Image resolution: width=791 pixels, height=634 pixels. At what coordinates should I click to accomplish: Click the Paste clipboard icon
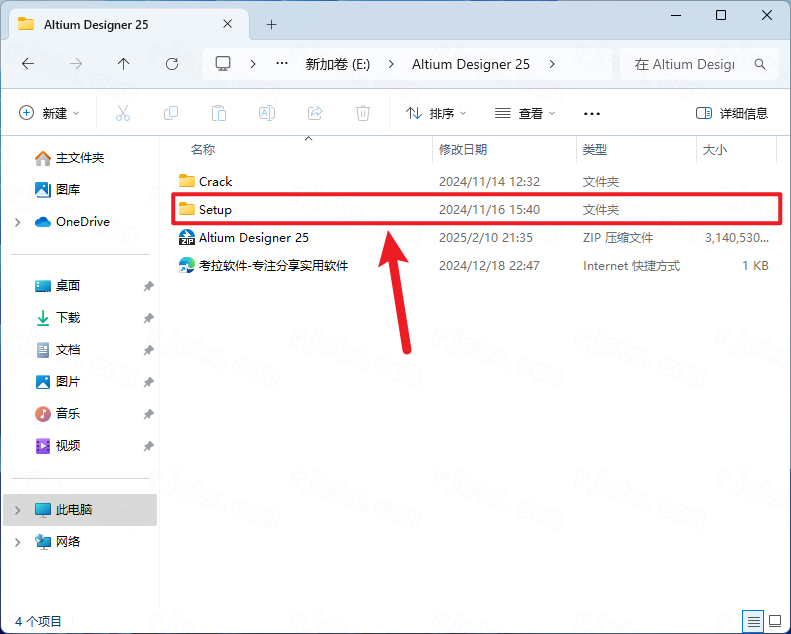pyautogui.click(x=219, y=114)
